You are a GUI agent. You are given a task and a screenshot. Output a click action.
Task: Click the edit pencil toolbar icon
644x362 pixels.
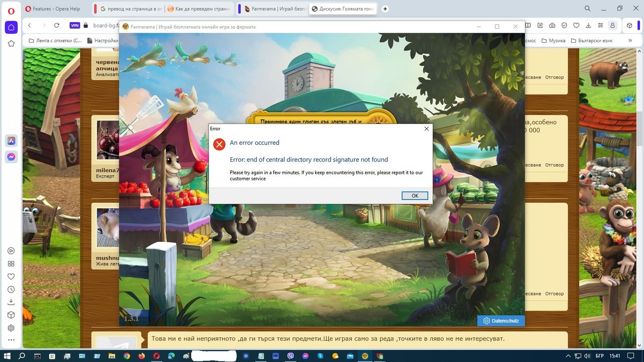tap(540, 26)
